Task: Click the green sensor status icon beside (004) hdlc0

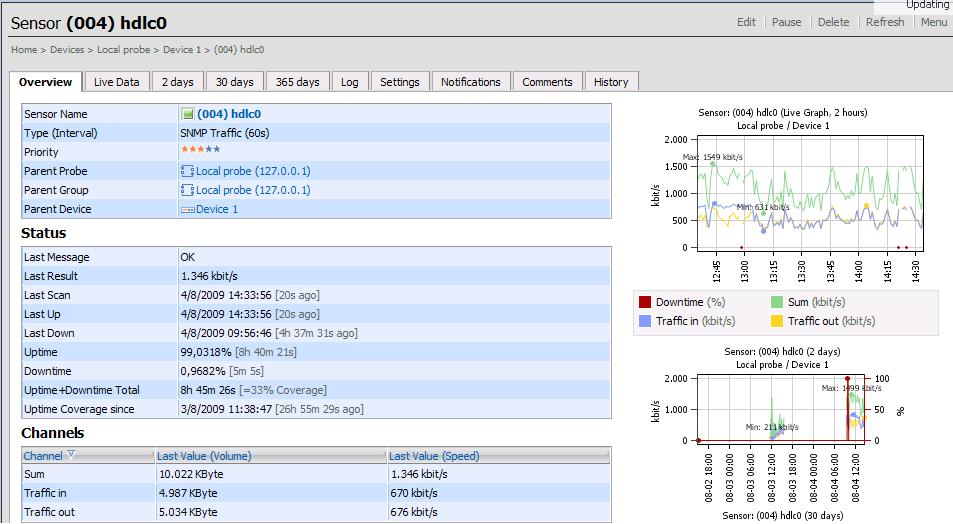Action: pos(187,114)
